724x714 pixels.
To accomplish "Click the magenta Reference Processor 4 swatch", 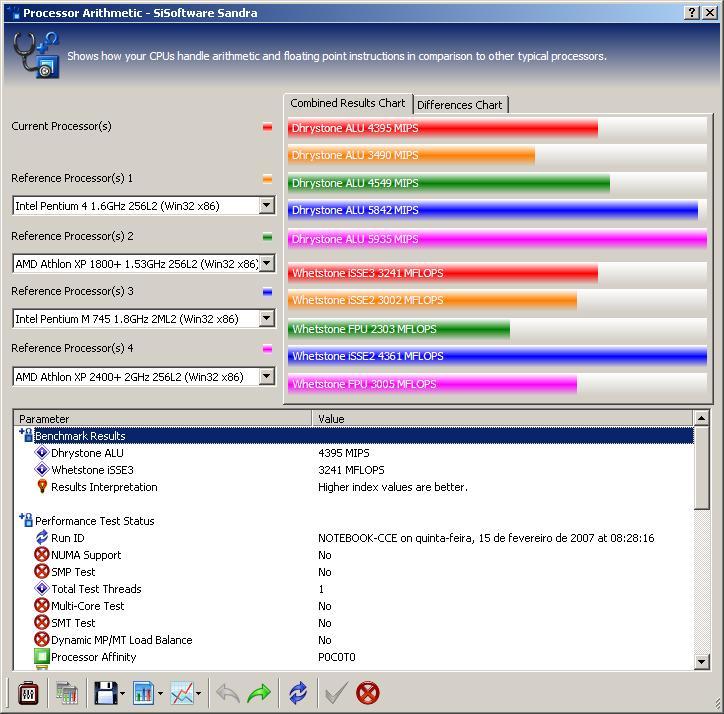I will pos(267,349).
